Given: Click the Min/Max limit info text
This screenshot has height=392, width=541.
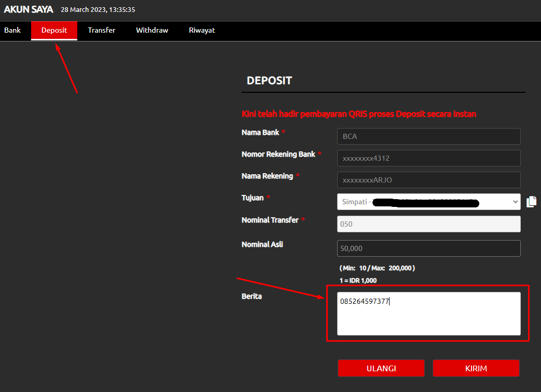Looking at the screenshot, I should [x=377, y=268].
